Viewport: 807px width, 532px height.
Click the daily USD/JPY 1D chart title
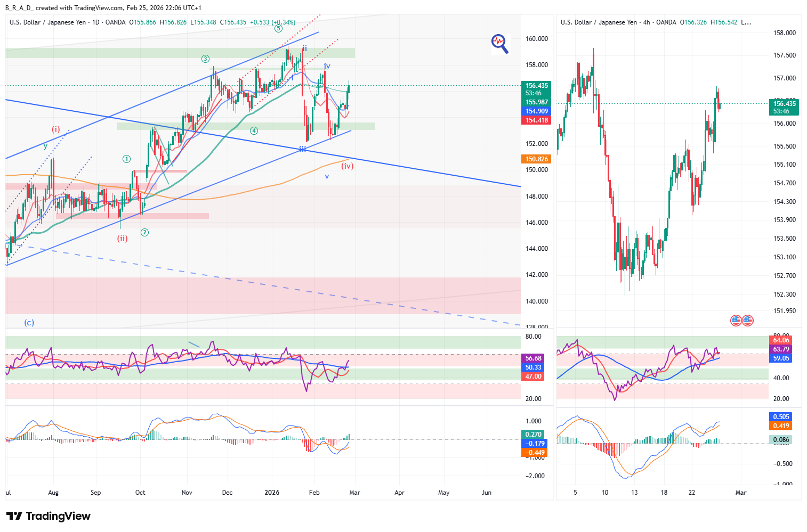pyautogui.click(x=67, y=22)
